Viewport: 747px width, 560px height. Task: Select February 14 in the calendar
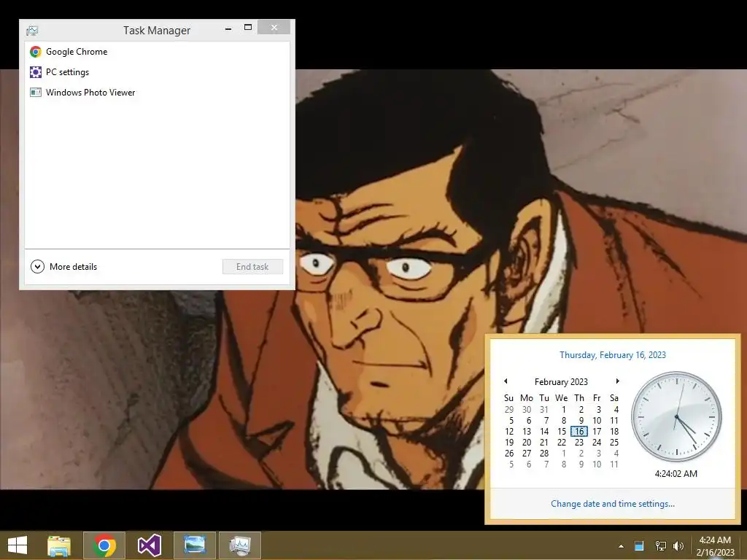click(544, 432)
